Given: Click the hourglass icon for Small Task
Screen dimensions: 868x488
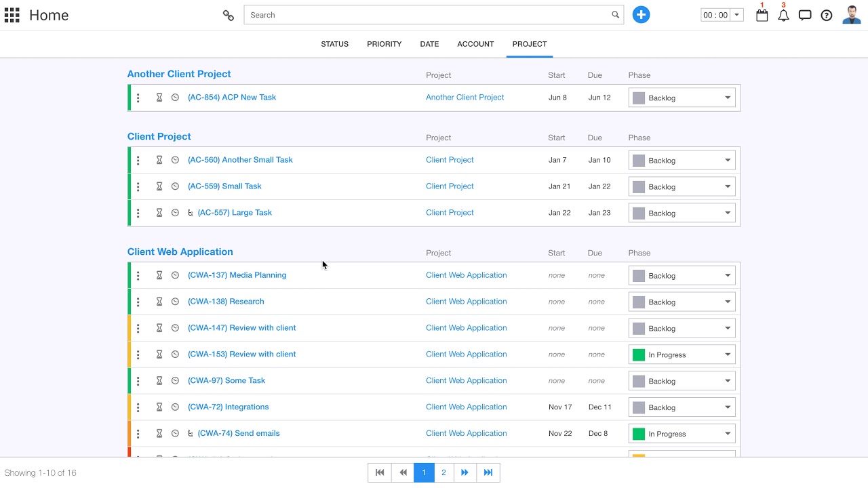Looking at the screenshot, I should (x=159, y=186).
